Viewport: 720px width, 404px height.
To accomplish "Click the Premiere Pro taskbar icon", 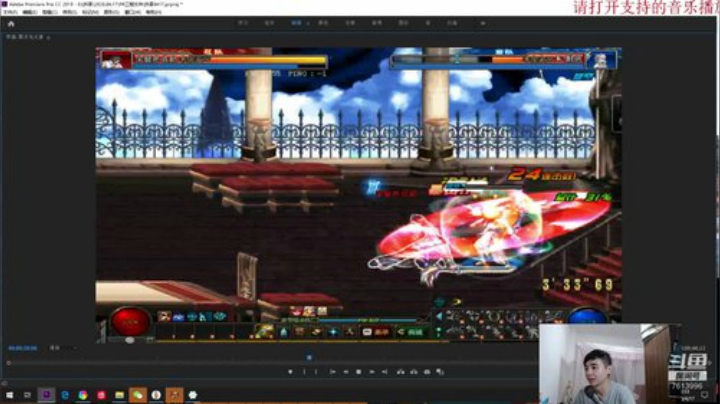I will (46, 395).
